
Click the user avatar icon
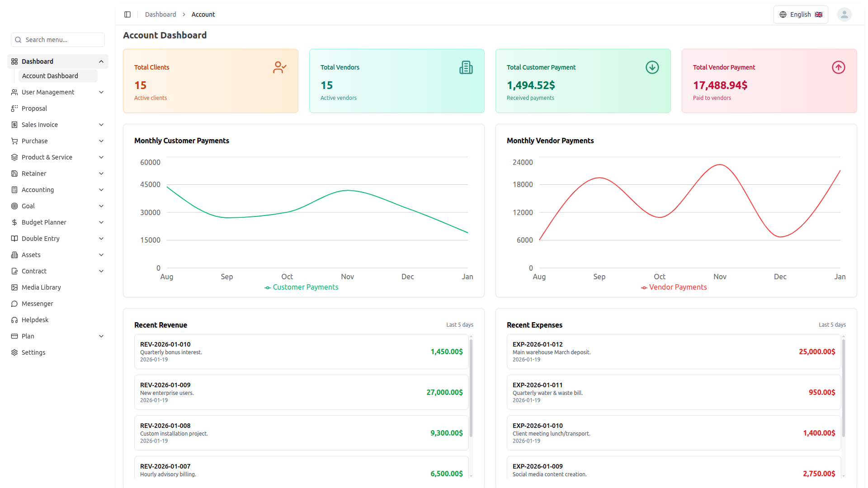[844, 14]
